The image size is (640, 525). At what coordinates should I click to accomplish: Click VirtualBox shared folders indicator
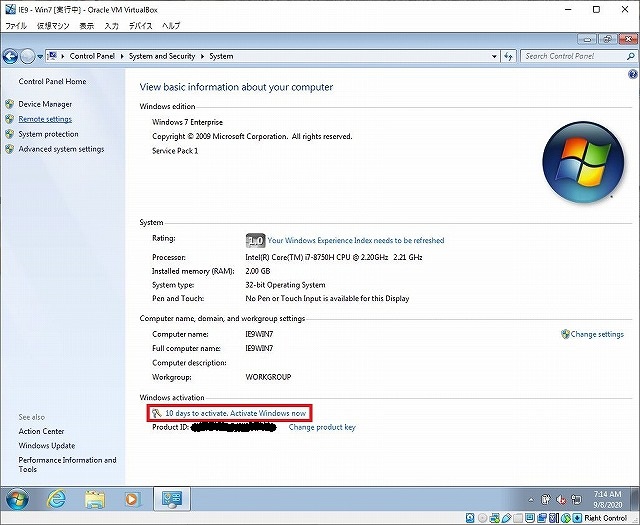point(518,518)
